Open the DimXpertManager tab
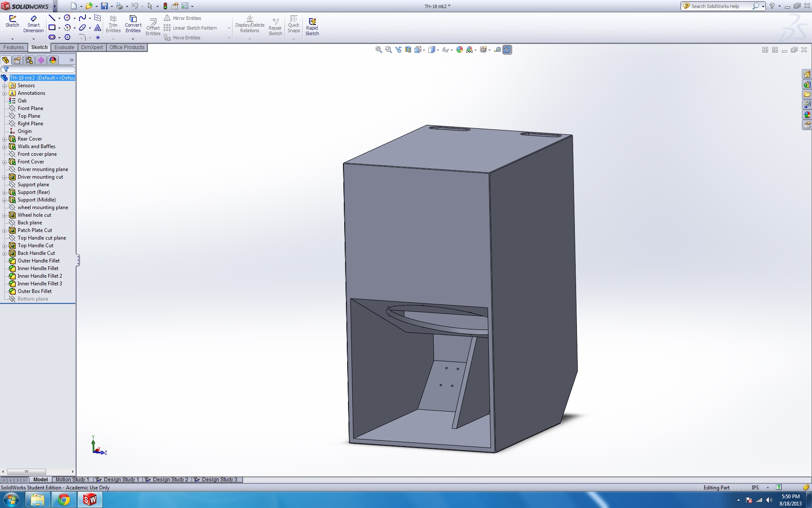812x508 pixels. (41, 60)
